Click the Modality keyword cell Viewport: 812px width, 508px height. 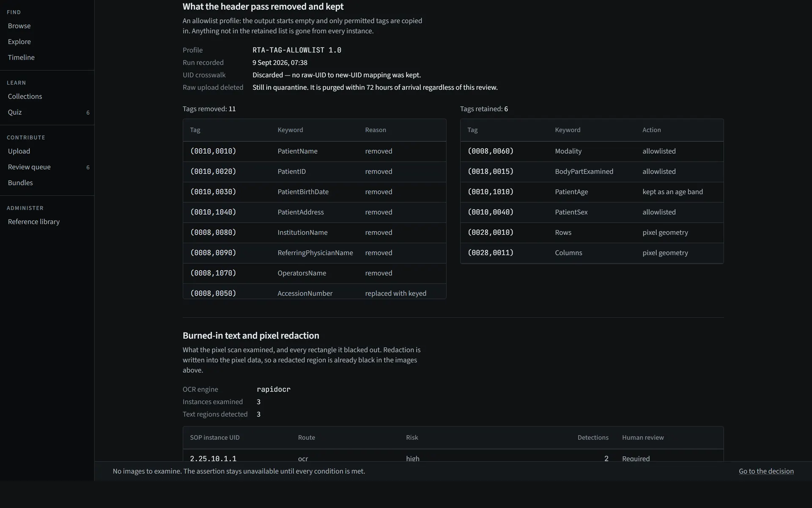[568, 151]
